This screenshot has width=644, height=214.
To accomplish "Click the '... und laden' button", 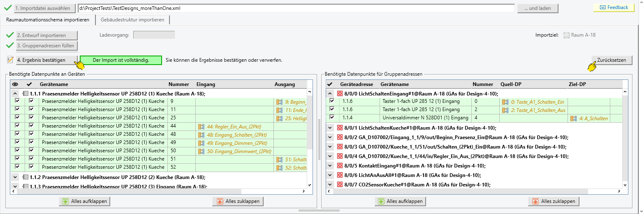I will [537, 8].
